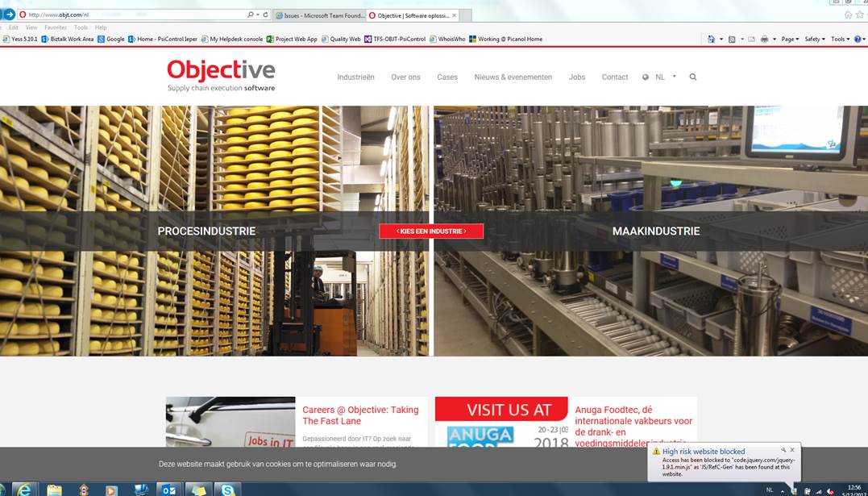Viewport: 868px width, 496px height.
Task: Open My Helpdesk console favorite
Action: tap(232, 40)
